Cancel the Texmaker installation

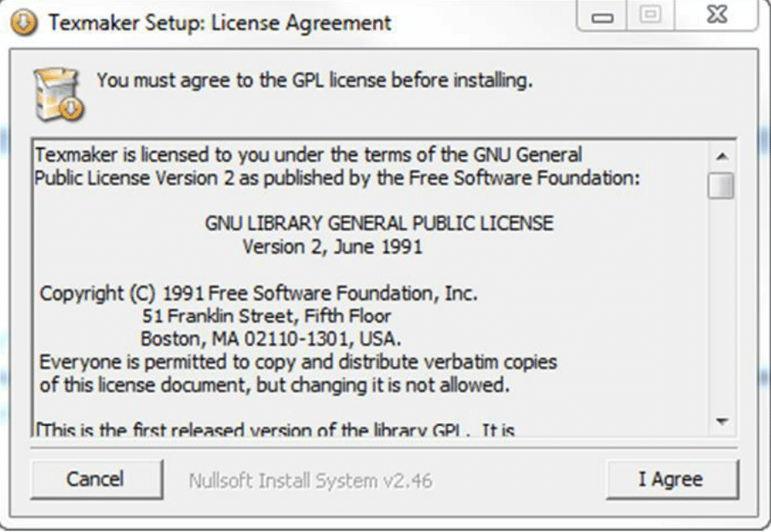[96, 479]
